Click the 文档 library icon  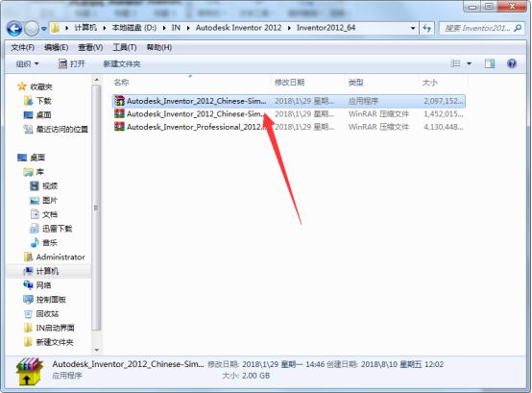[x=35, y=214]
